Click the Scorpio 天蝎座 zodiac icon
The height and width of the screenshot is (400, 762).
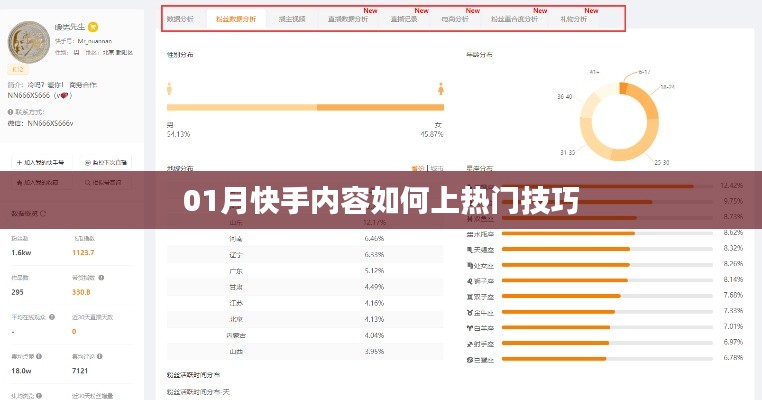click(x=469, y=250)
